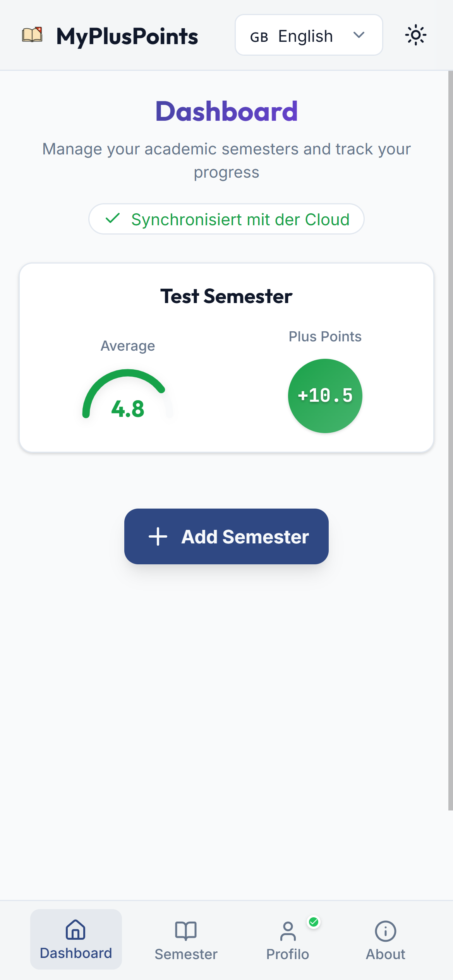
Task: Click the +10.5 plus points circle
Action: [x=325, y=396]
